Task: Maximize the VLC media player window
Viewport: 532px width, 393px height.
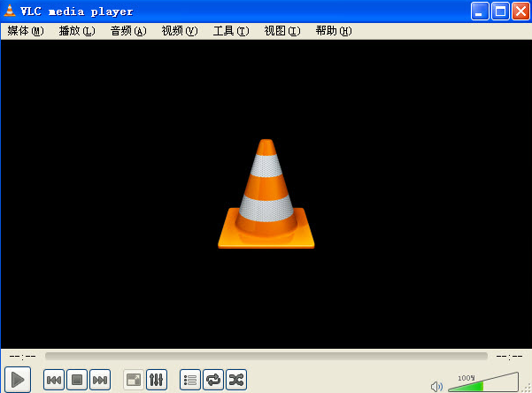Action: click(x=500, y=12)
